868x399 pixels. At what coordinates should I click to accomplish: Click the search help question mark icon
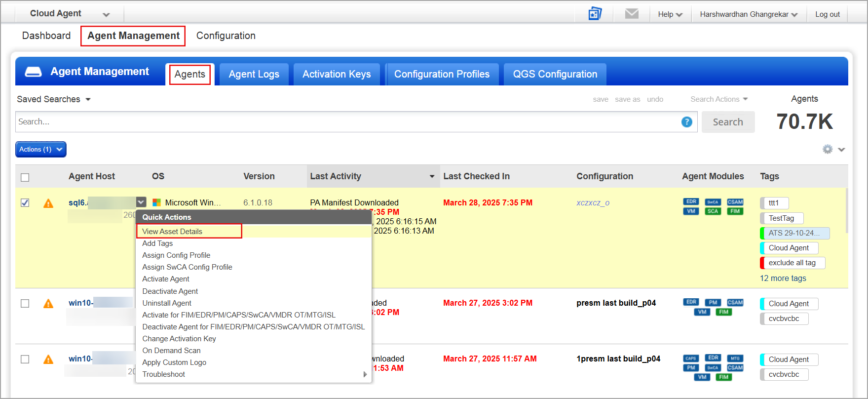click(686, 122)
